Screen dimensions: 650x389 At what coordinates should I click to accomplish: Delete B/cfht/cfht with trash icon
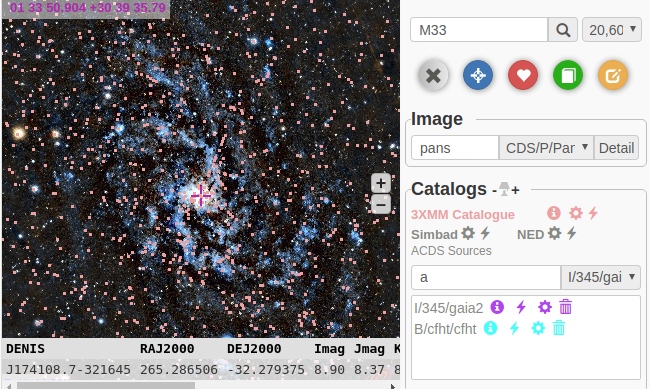(x=559, y=328)
